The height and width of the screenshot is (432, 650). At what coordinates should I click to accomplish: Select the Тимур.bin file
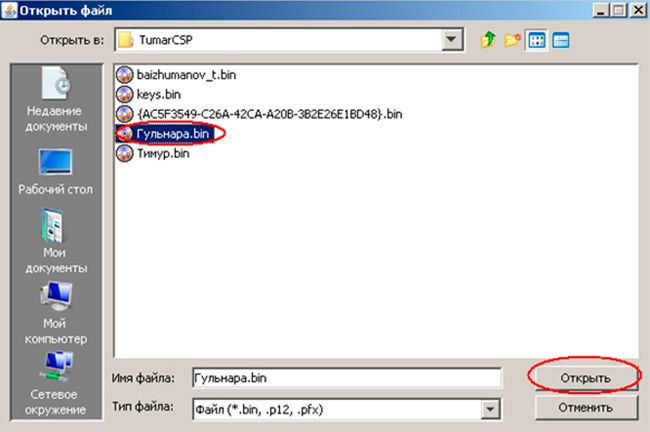coord(153,153)
